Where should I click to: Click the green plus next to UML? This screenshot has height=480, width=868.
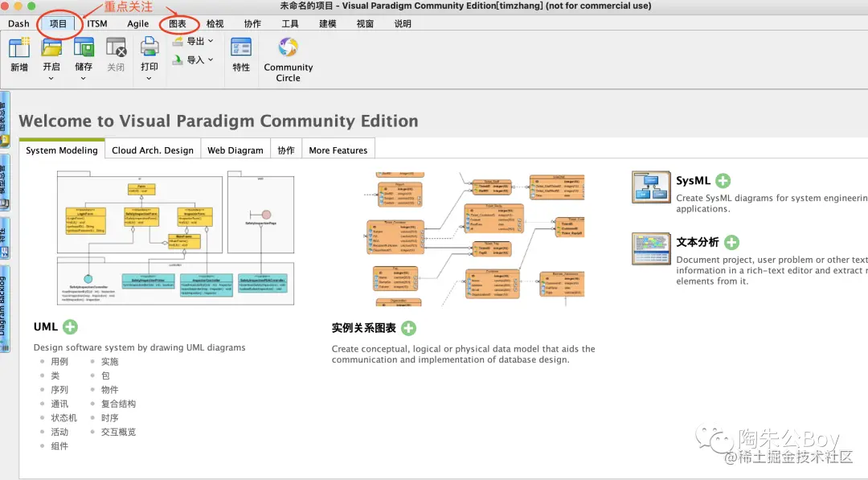(x=70, y=326)
